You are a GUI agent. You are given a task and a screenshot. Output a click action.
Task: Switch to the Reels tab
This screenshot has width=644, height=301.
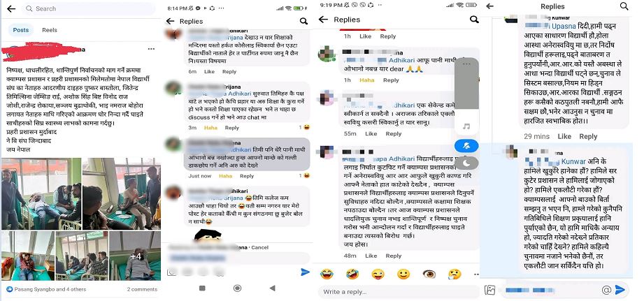pyautogui.click(x=49, y=30)
